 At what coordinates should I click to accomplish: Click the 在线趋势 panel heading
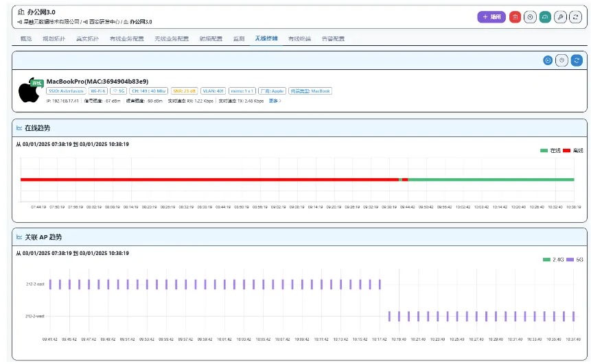(x=37, y=128)
